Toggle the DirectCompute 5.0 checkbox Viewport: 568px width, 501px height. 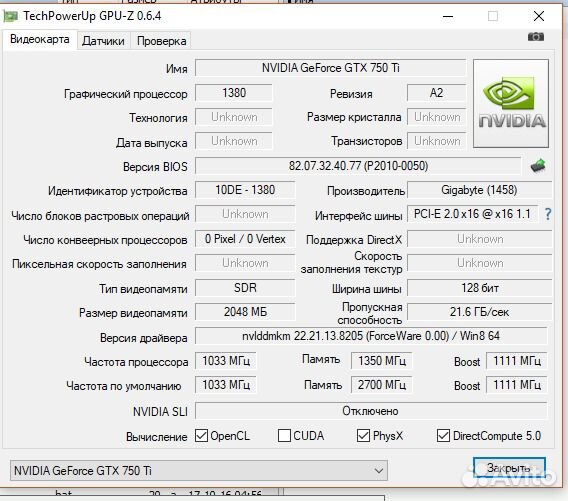(x=443, y=435)
